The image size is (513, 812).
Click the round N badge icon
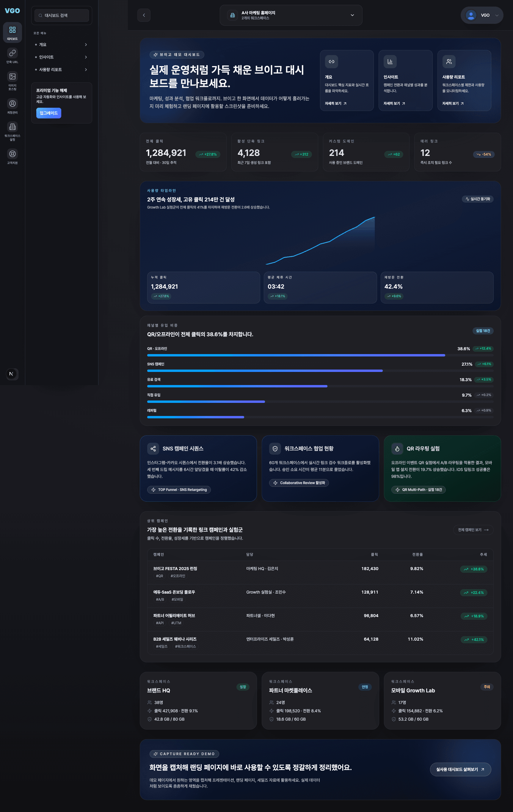12,374
